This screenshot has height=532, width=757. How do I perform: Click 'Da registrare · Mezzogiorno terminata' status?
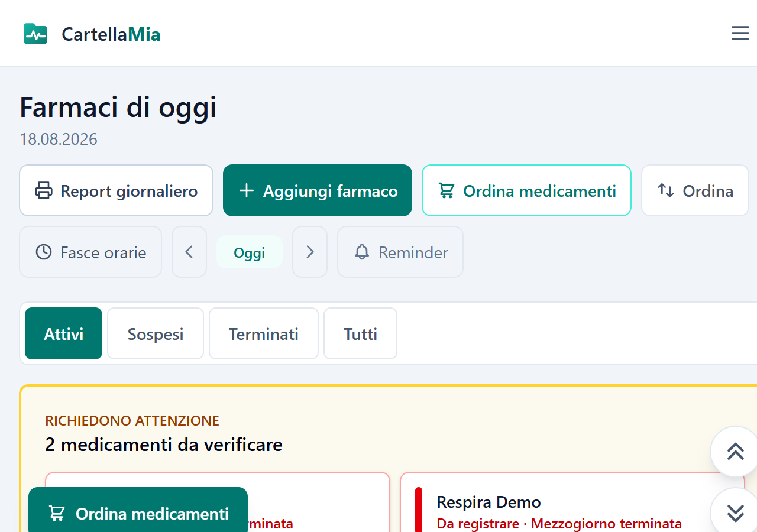(x=559, y=524)
